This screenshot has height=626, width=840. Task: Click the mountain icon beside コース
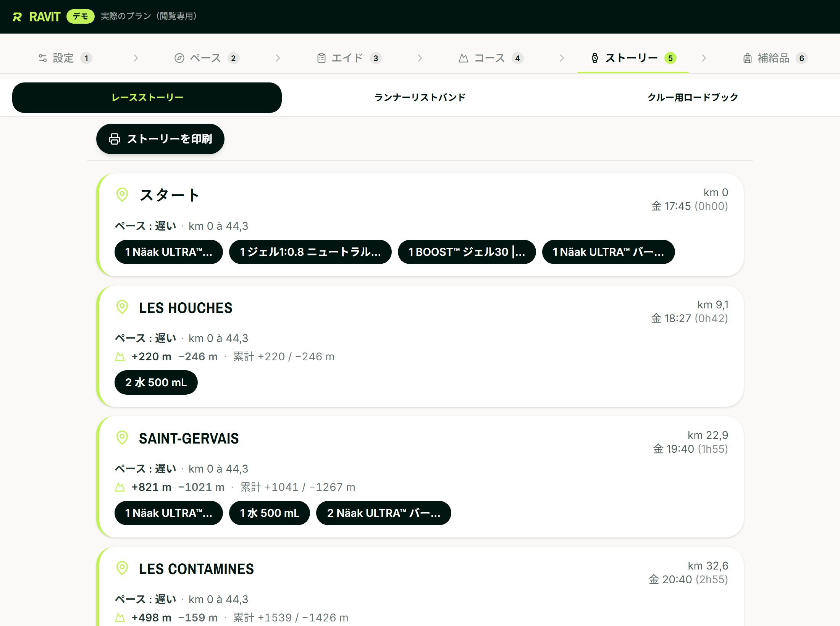click(x=464, y=58)
